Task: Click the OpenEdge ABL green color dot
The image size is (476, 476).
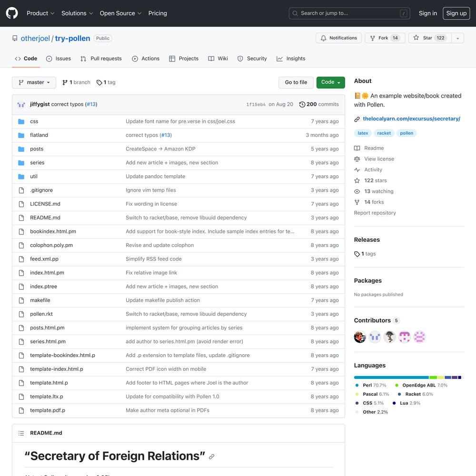Action: [x=397, y=385]
